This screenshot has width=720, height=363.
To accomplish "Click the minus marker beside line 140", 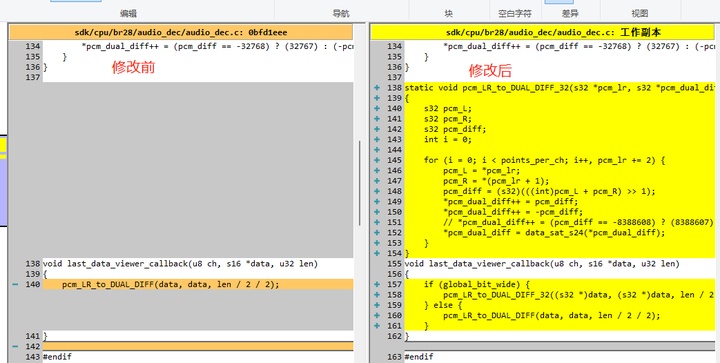I will point(15,285).
